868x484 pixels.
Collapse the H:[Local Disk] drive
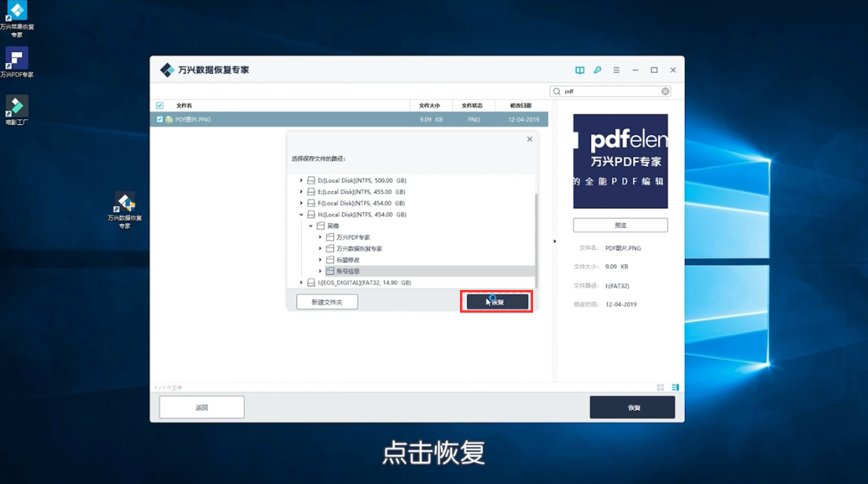(300, 214)
